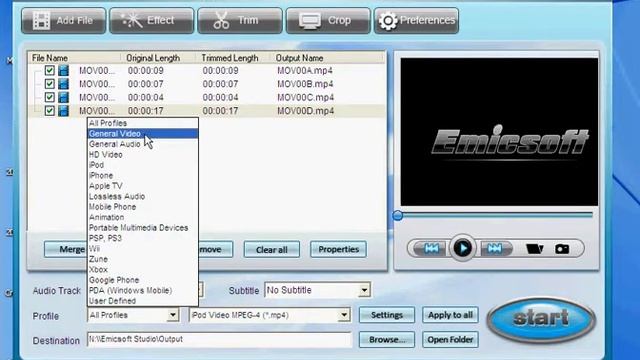Click the skip-forward button in the preview
The width and height of the screenshot is (640, 360).
(495, 248)
